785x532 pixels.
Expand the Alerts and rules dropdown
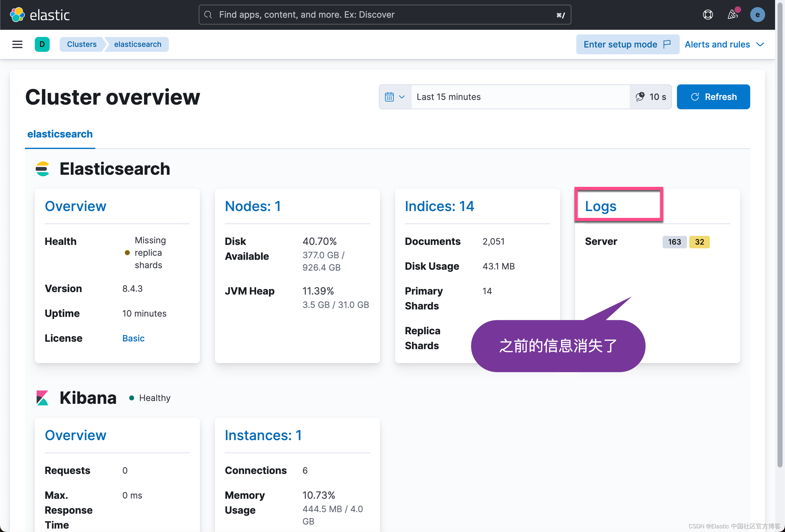click(x=724, y=44)
